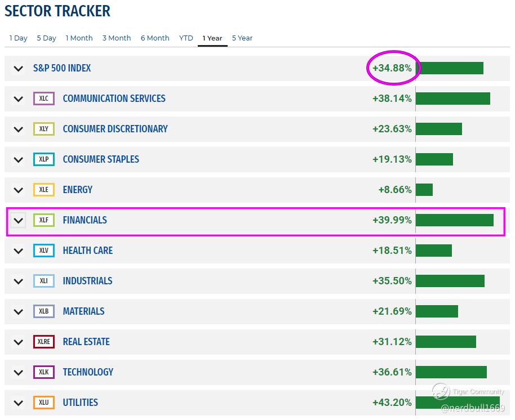Click the +18.51% return value

392,251
